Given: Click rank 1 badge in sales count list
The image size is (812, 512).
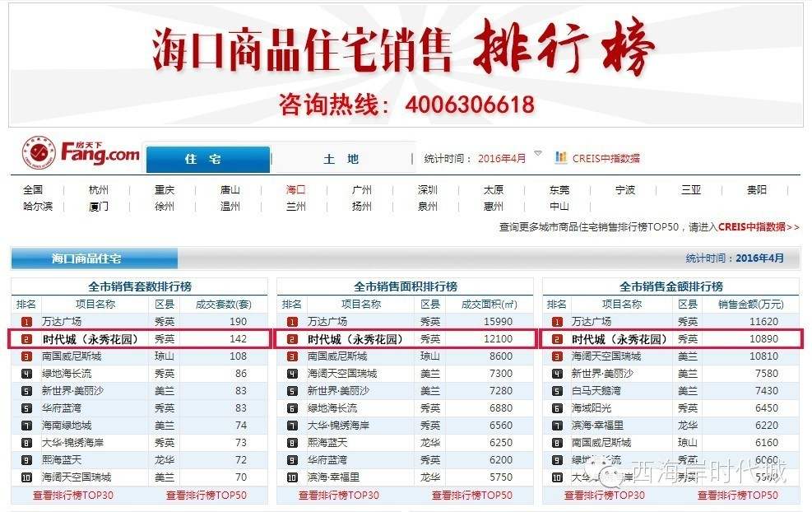Looking at the screenshot, I should 26,322.
